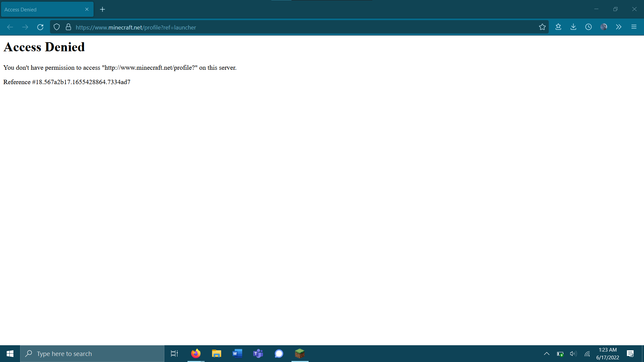Viewport: 644px width, 362px height.
Task: Show hidden system tray icons
Action: pyautogui.click(x=546, y=354)
